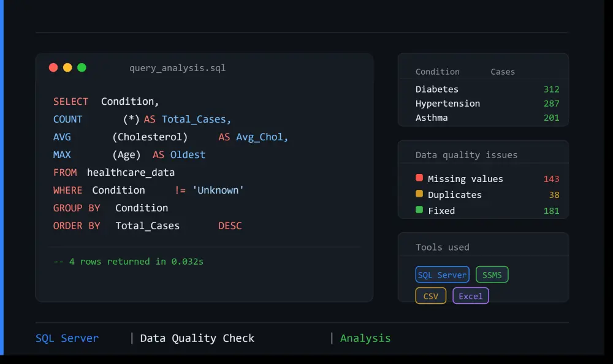The image size is (613, 364).
Task: Click the Excel tool badge
Action: (470, 296)
